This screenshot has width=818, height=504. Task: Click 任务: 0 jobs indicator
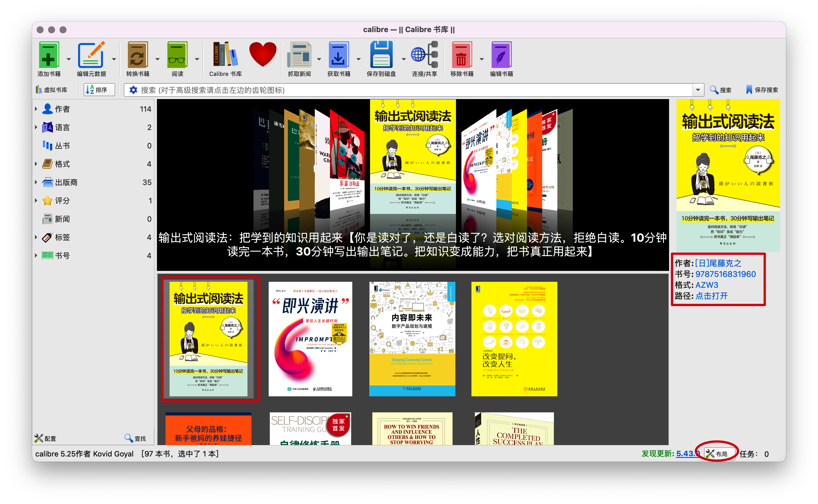754,454
